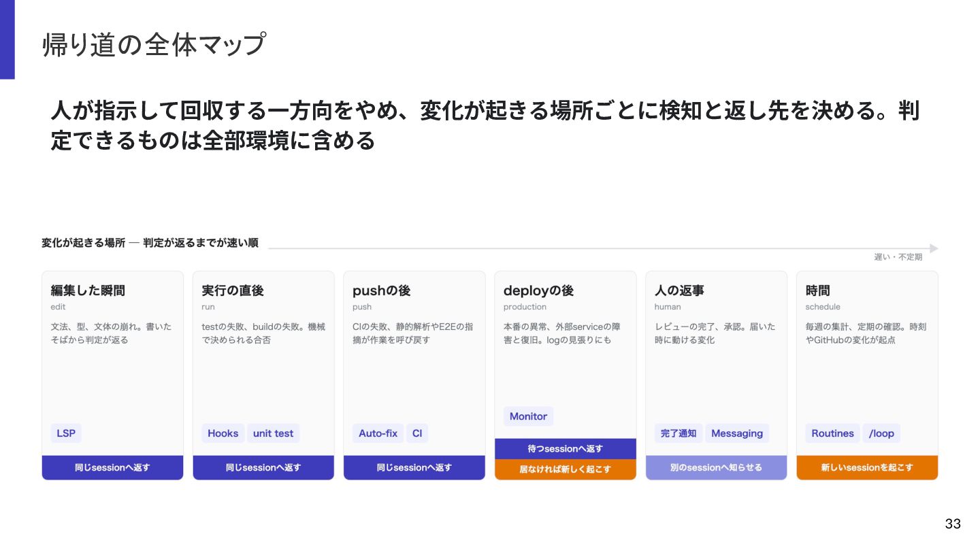The image size is (980, 551).
Task: Click the slide page number 33
Action: coord(953,524)
